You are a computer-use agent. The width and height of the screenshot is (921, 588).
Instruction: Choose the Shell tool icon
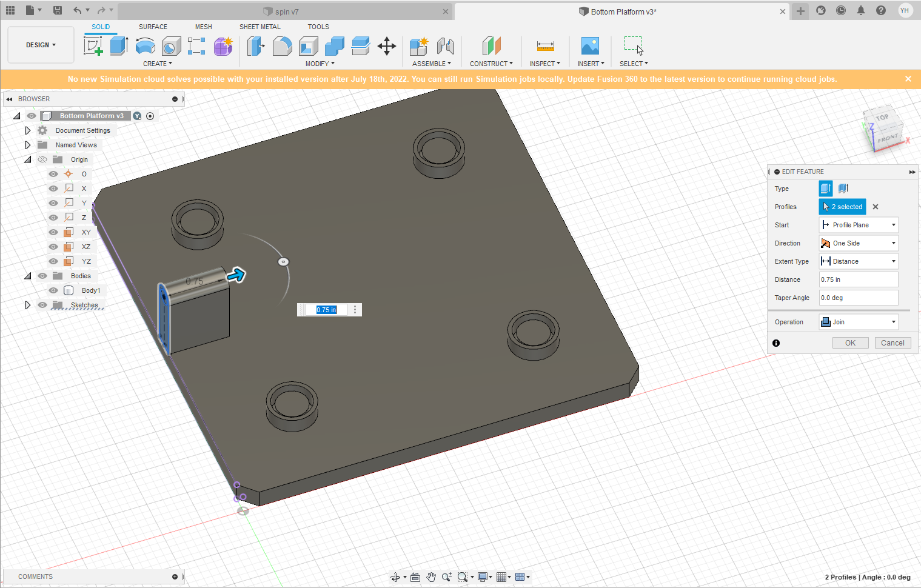308,46
